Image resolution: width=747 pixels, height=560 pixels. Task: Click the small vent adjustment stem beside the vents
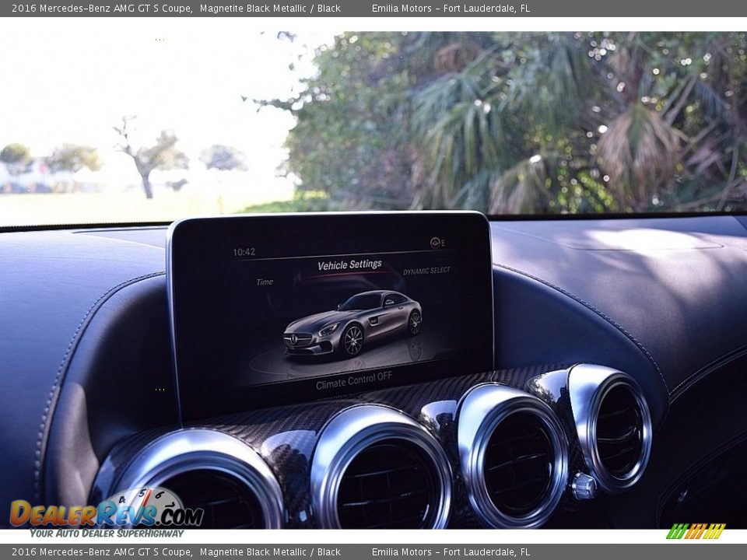pyautogui.click(x=582, y=485)
